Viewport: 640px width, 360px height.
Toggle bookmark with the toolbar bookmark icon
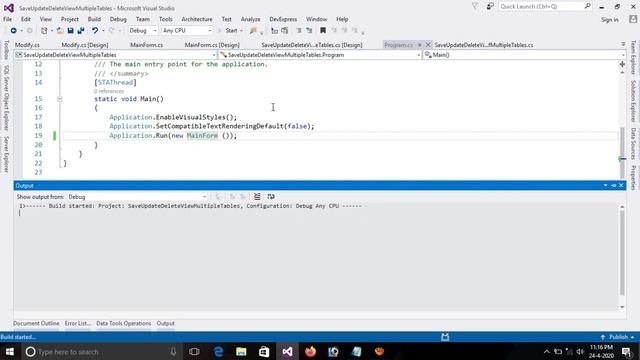323,31
